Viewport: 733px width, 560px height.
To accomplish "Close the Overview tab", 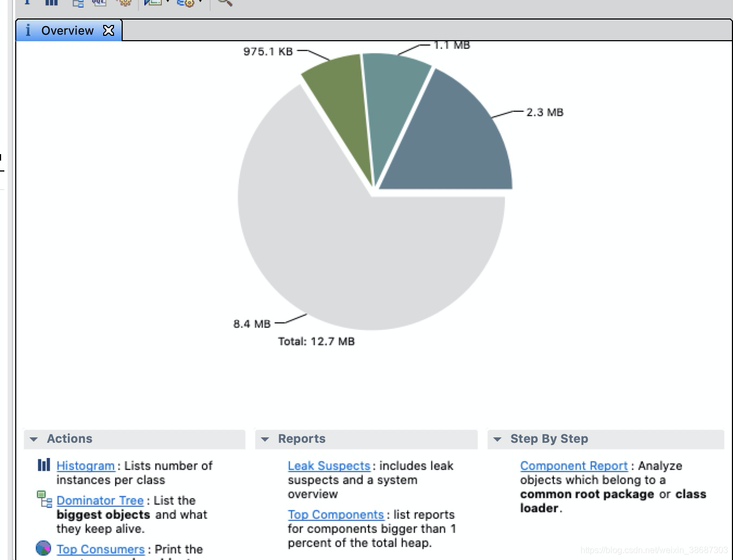I will 109,30.
